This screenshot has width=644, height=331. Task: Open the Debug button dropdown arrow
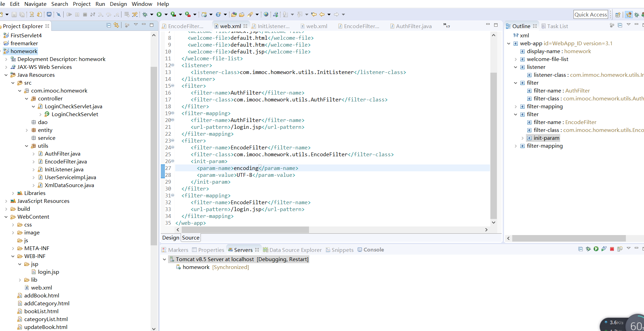coord(152,14)
